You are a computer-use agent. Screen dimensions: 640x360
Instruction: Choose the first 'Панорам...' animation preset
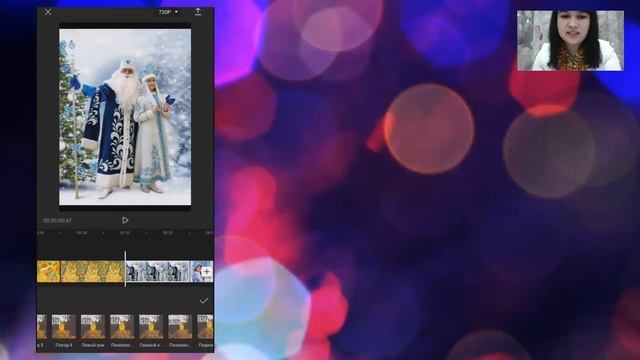point(122,327)
